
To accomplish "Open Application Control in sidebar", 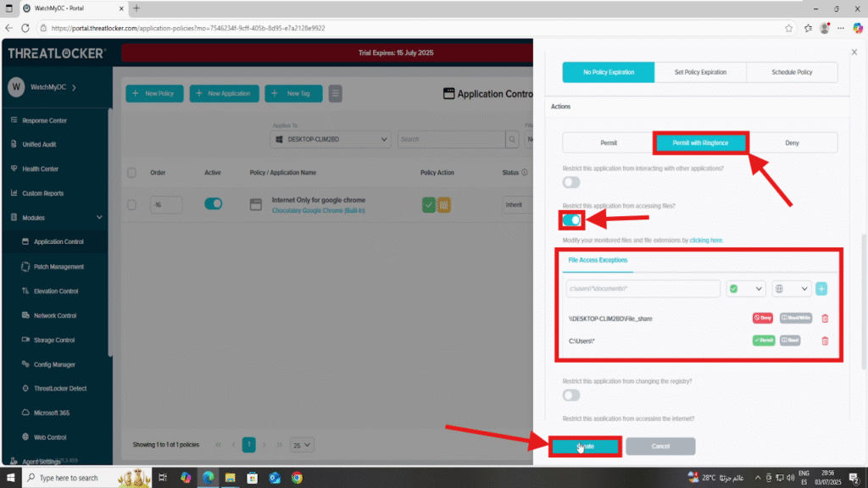I will point(58,241).
